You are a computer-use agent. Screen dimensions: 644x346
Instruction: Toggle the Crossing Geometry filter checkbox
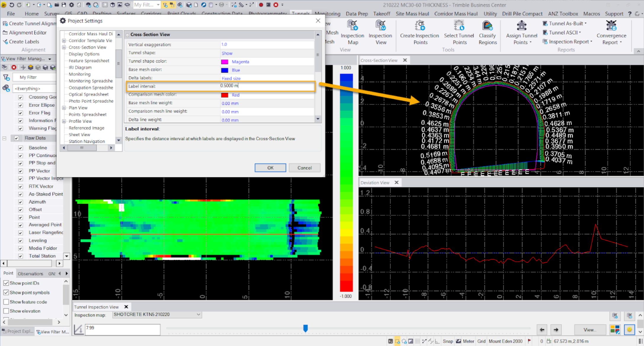click(x=20, y=97)
